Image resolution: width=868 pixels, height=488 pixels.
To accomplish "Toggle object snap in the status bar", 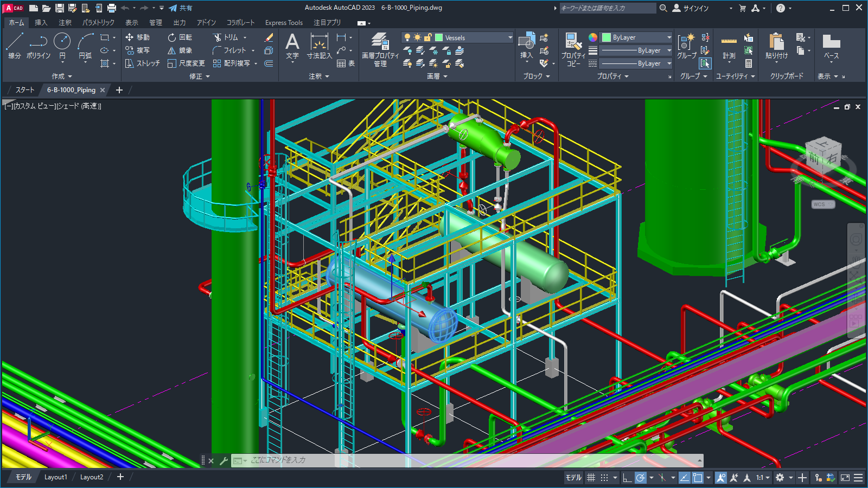I will pos(699,477).
